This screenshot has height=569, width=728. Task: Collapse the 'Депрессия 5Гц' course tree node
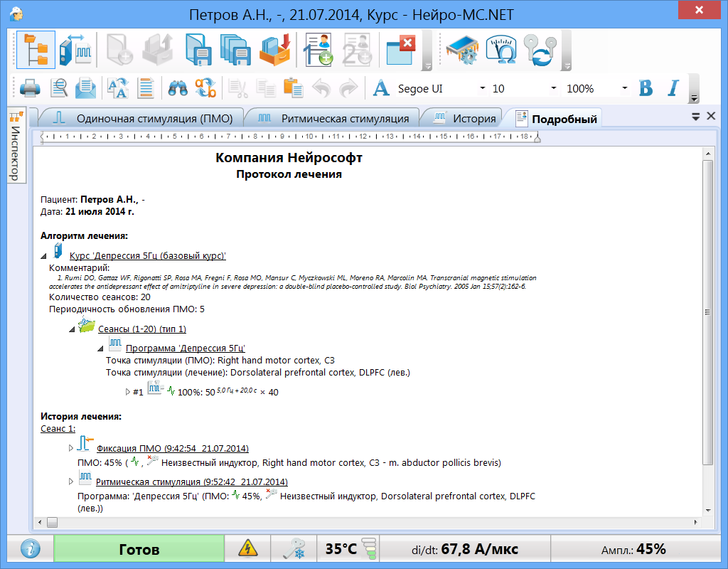[x=44, y=255]
